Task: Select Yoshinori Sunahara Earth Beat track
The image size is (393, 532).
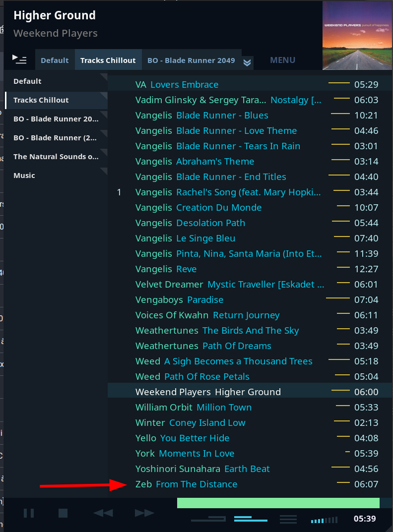Action: tap(250, 469)
